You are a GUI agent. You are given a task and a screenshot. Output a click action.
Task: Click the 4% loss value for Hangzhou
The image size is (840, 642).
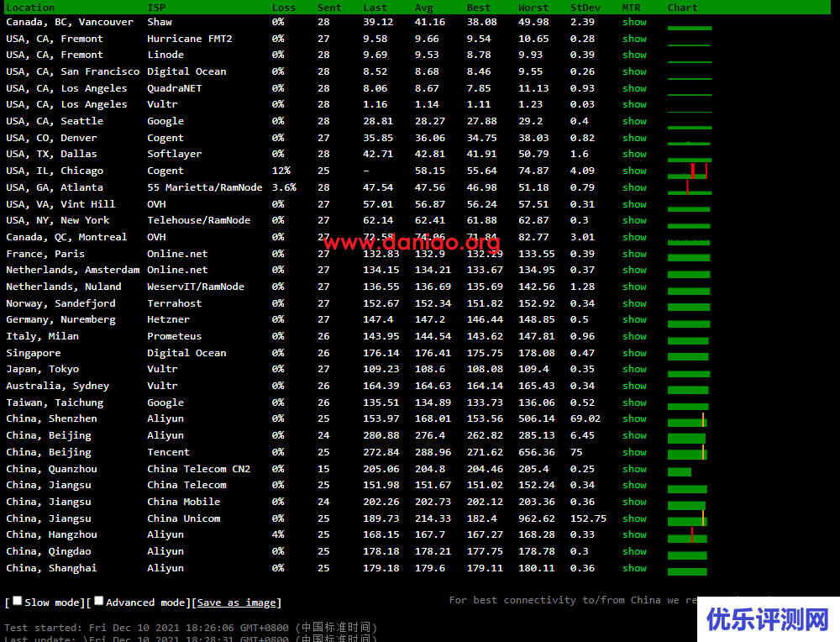pos(278,534)
